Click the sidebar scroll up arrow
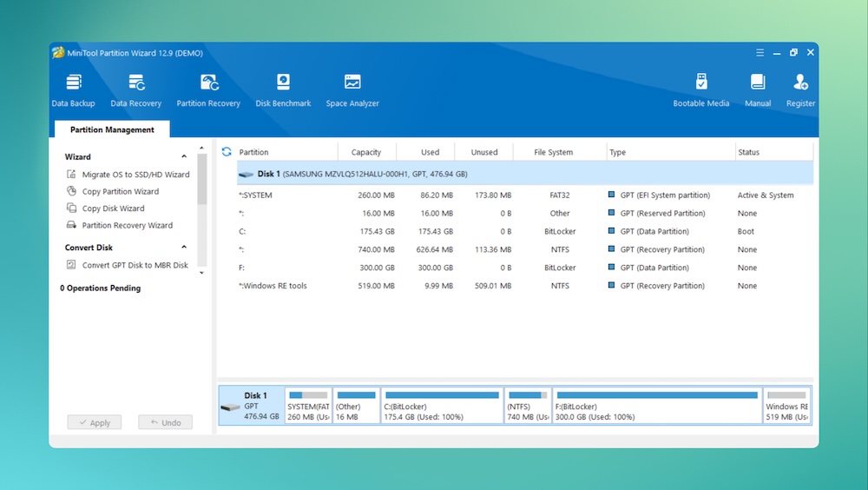The image size is (868, 490). pos(201,148)
